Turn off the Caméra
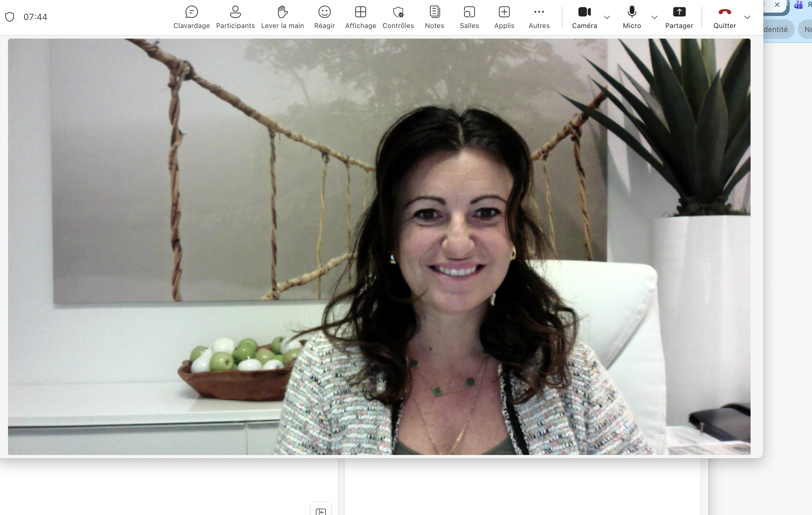The image size is (812, 515). point(584,17)
